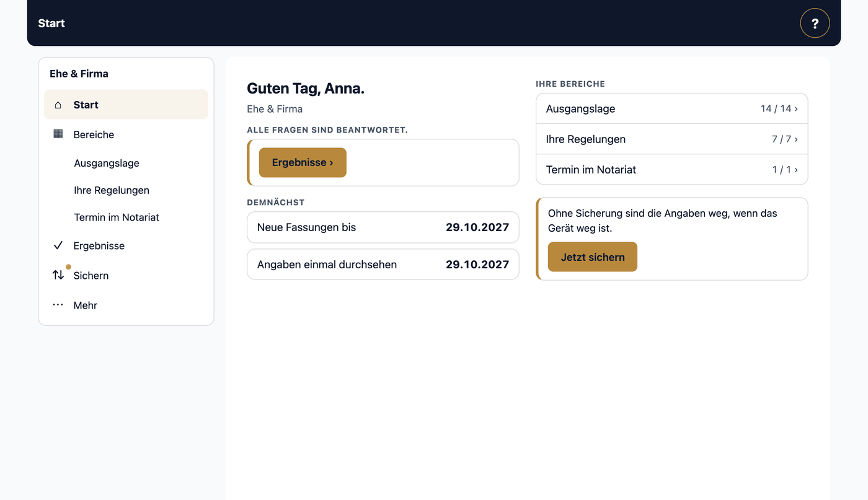Click Termin im Notariat label in Ihre Bereiche
The image size is (868, 500).
591,169
